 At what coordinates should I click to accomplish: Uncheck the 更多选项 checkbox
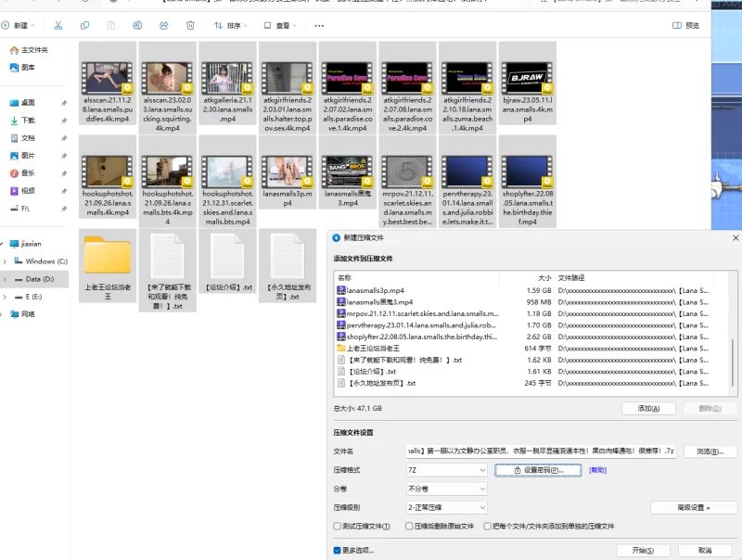coord(338,551)
